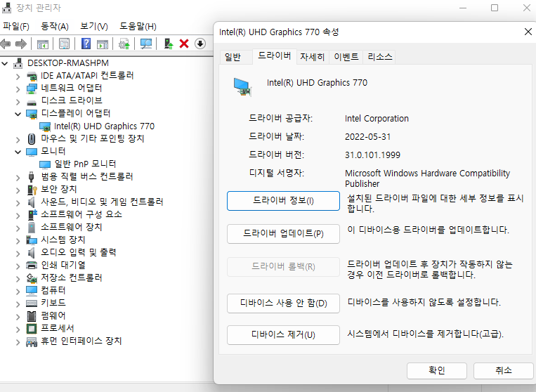Click the 디바이스 제거(U) button
This screenshot has height=392, width=536.
283,335
